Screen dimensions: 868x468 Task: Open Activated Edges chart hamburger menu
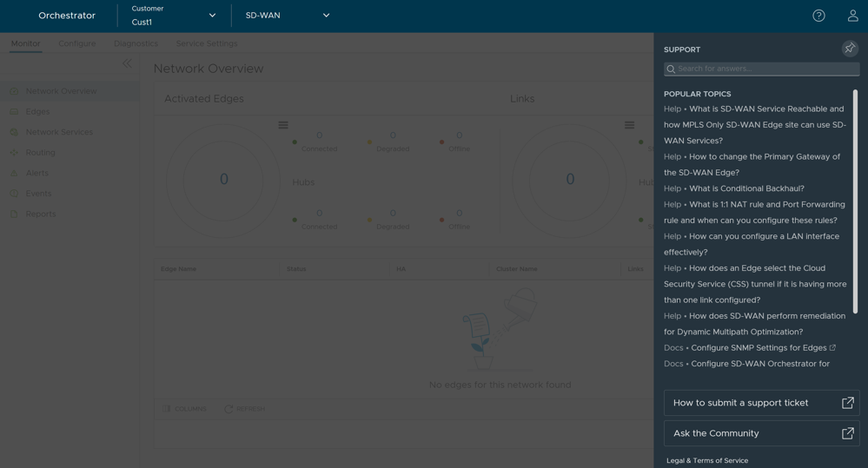pos(283,125)
